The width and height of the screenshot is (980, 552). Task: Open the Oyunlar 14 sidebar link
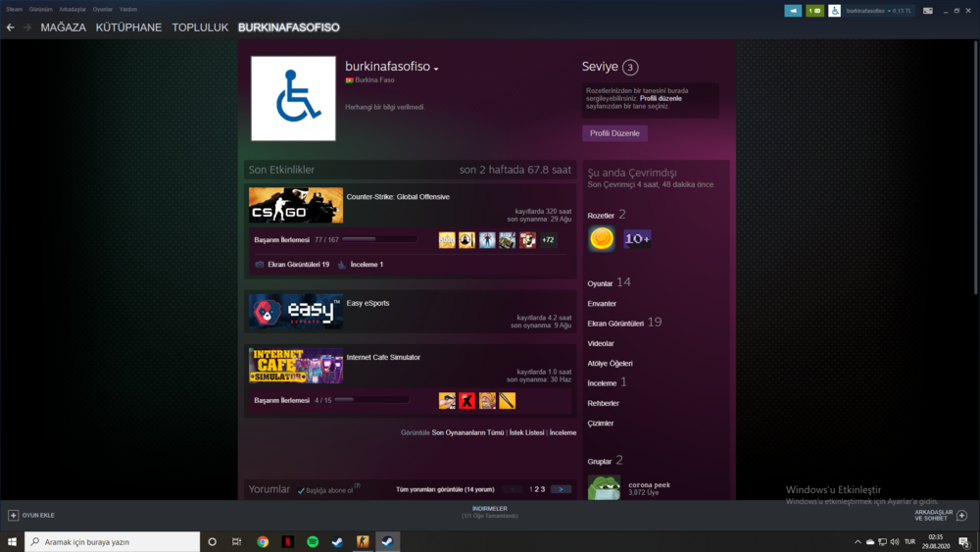(609, 282)
